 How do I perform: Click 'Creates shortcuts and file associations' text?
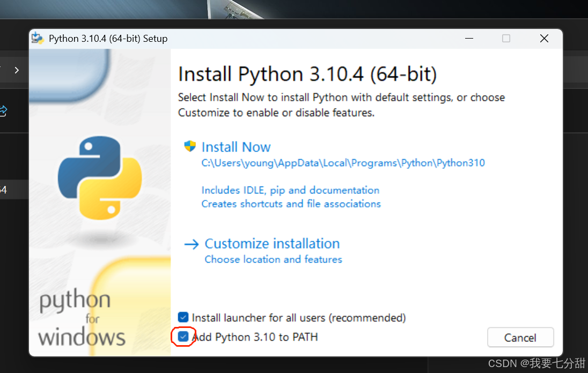(291, 204)
